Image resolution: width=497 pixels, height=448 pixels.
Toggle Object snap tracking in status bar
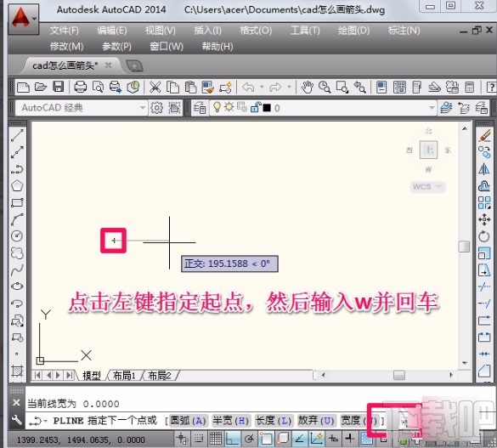coord(300,439)
